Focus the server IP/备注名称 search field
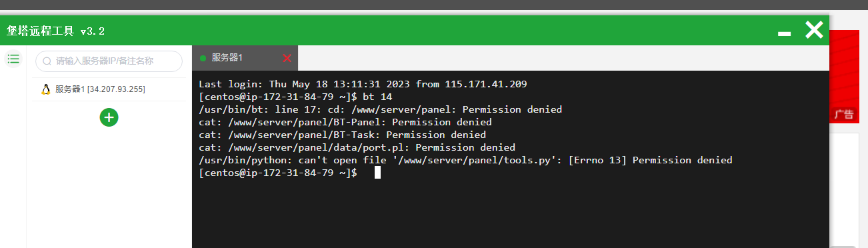The width and height of the screenshot is (868, 248). click(x=109, y=61)
